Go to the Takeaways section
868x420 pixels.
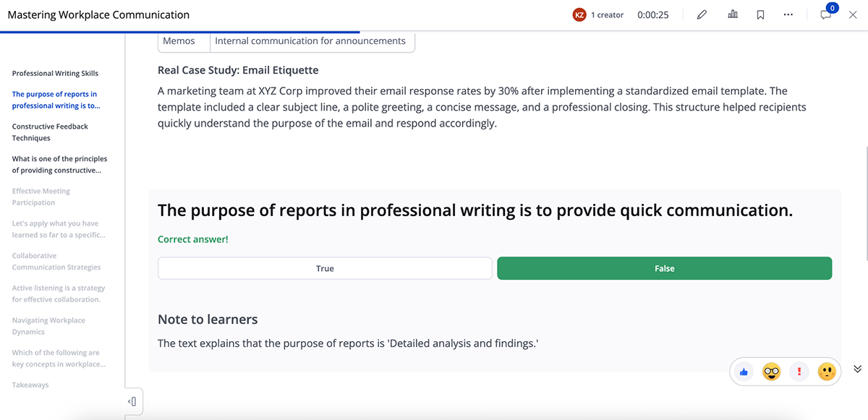point(30,385)
